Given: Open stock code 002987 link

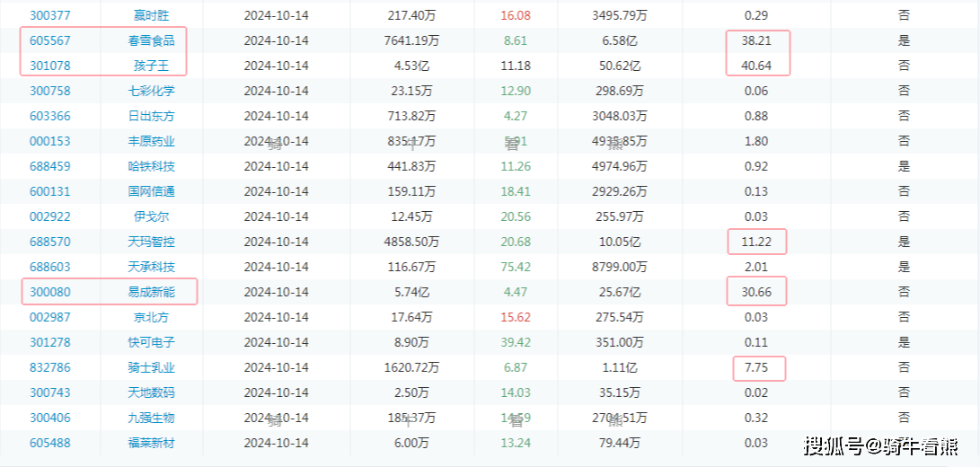Looking at the screenshot, I should pos(50,317).
